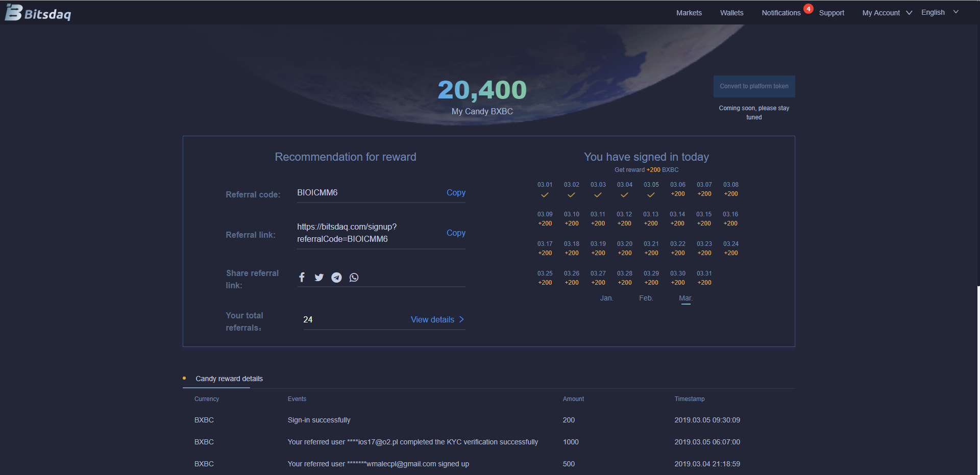The height and width of the screenshot is (475, 980).
Task: Expand the My Account dropdown
Action: (887, 13)
